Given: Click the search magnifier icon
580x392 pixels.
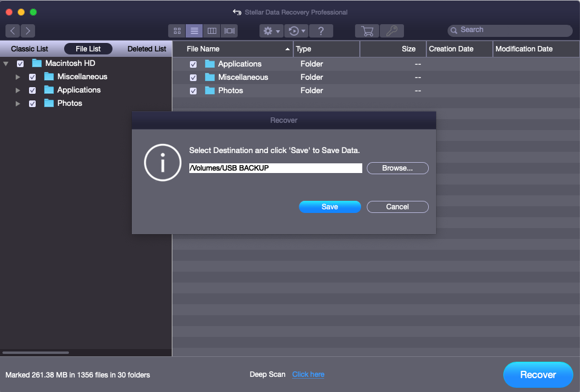Looking at the screenshot, I should coord(454,30).
